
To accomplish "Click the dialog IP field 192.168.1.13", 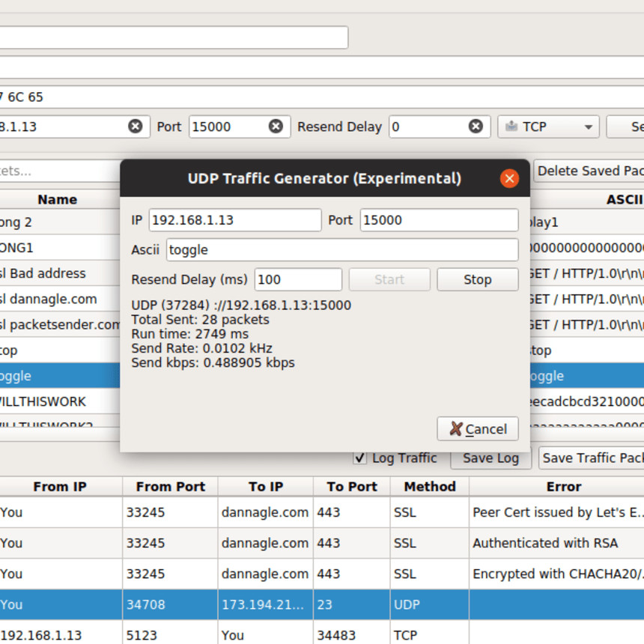I will coord(235,220).
